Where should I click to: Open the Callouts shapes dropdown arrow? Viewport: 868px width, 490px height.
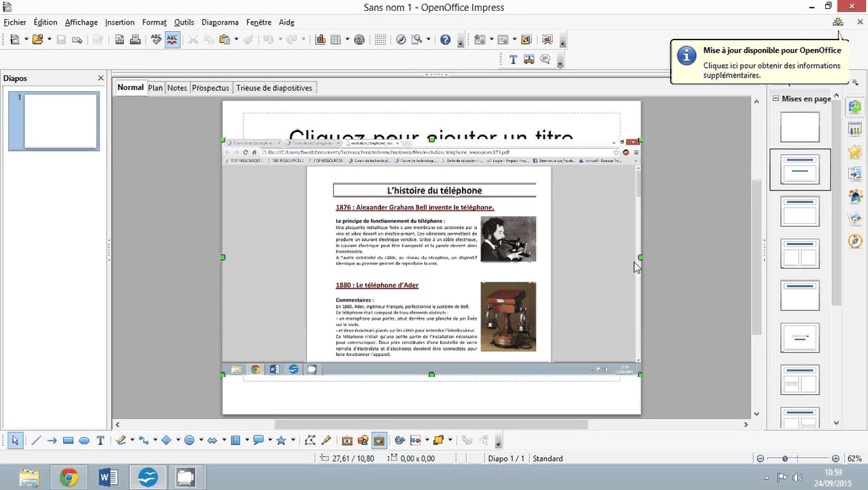[x=269, y=440]
